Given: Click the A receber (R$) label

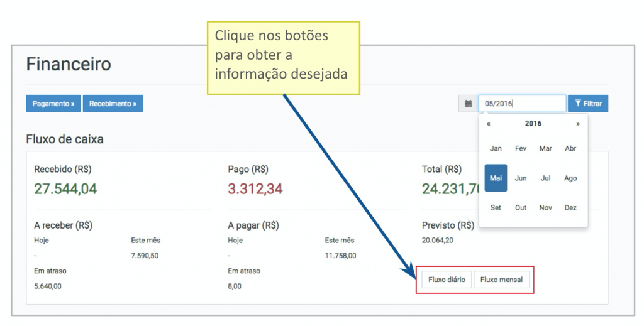Looking at the screenshot, I should (64, 225).
